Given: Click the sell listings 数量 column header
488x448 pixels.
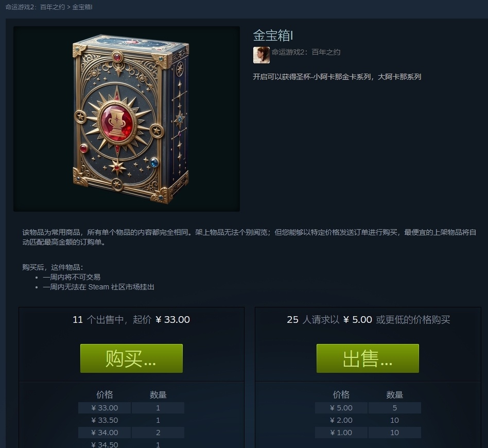Looking at the screenshot, I should point(158,395).
